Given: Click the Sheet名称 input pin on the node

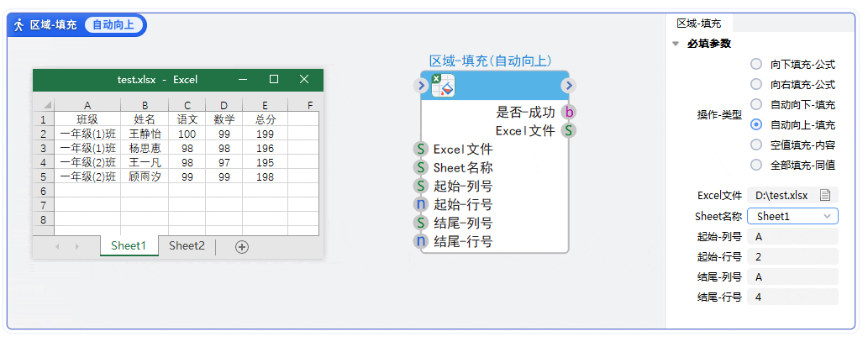Looking at the screenshot, I should 421,167.
